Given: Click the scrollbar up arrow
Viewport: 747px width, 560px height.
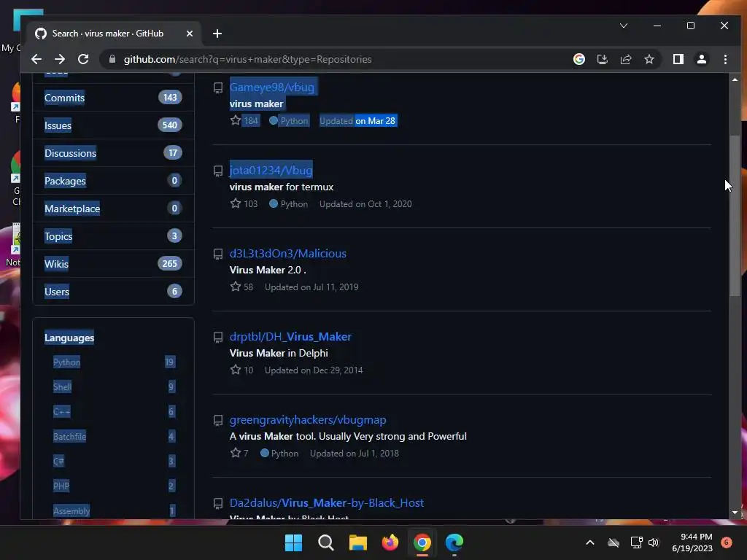Looking at the screenshot, I should click(735, 79).
